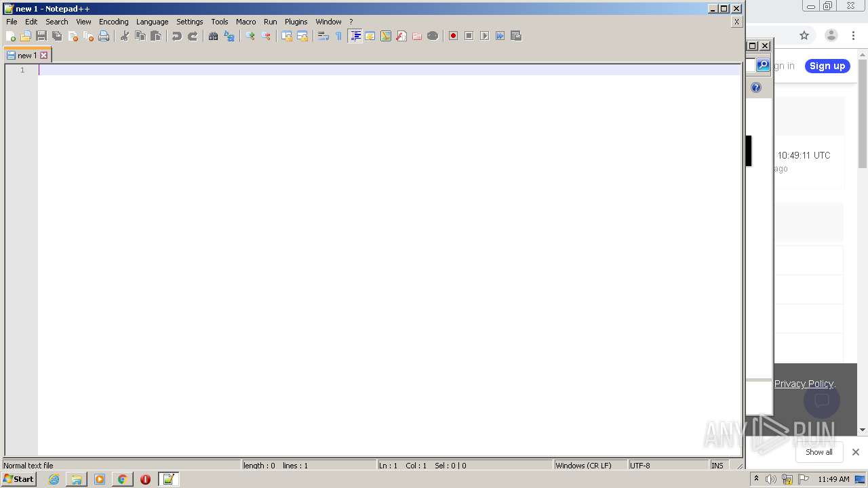Open the Search menu
This screenshot has height=488, width=868.
[x=57, y=22]
